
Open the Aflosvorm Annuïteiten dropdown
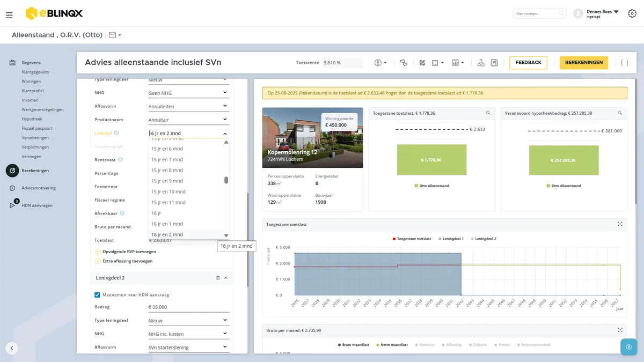coord(188,106)
